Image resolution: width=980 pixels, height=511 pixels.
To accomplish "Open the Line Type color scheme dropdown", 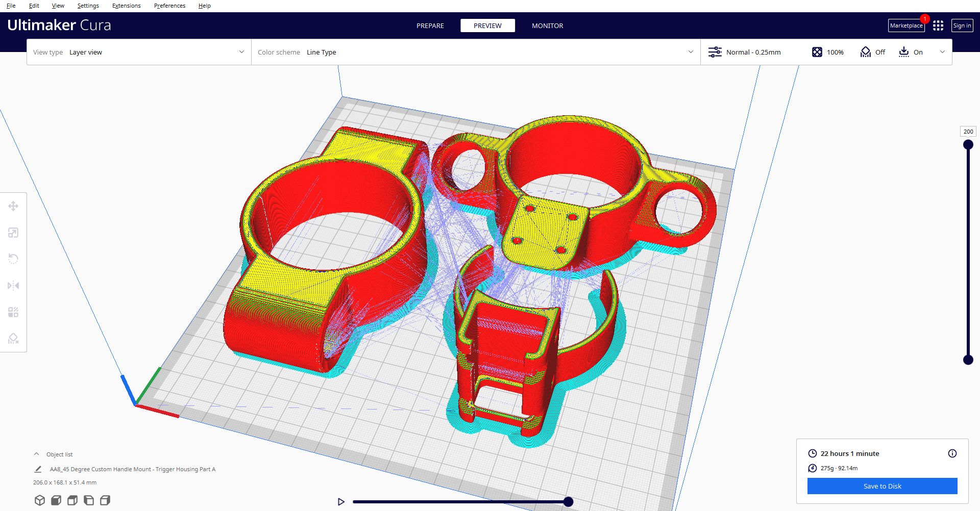I will tap(475, 52).
